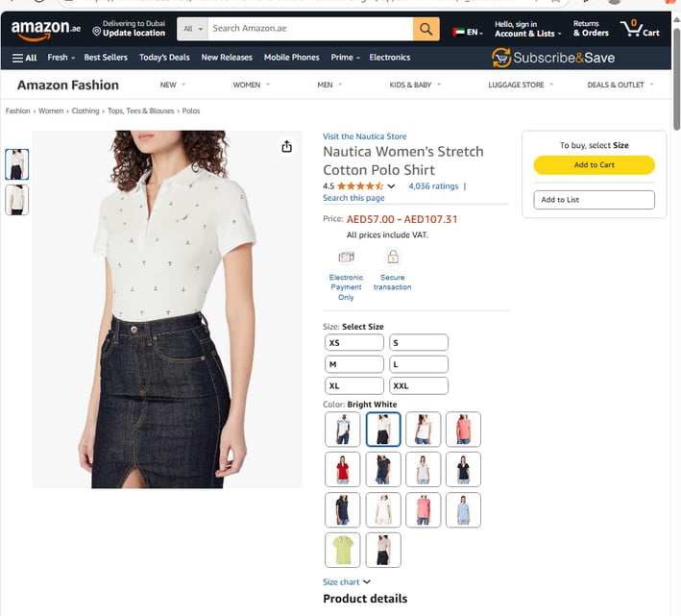Click the Electronic Payment Only icon
The image size is (681, 616).
(346, 257)
